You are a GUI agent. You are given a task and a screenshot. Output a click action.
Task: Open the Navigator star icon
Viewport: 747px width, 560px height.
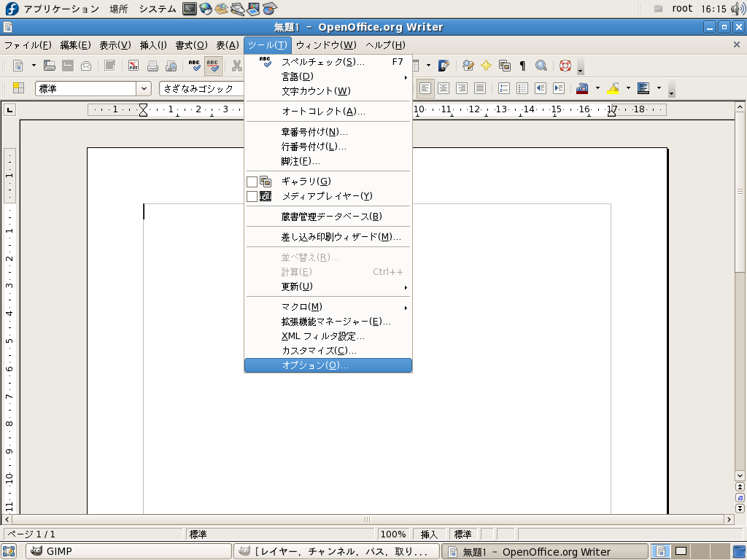tap(487, 66)
